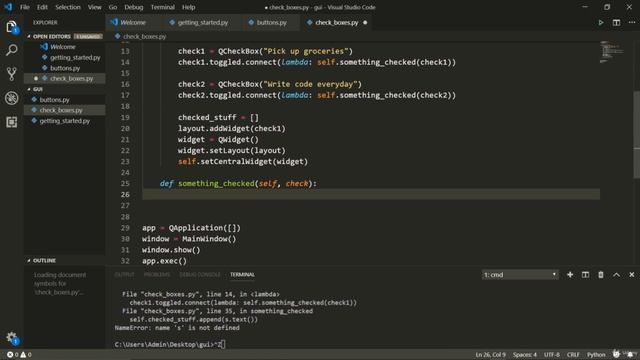This screenshot has height=360, width=640.
Task: Open the notifications bell in status bar
Action: [x=631, y=354]
